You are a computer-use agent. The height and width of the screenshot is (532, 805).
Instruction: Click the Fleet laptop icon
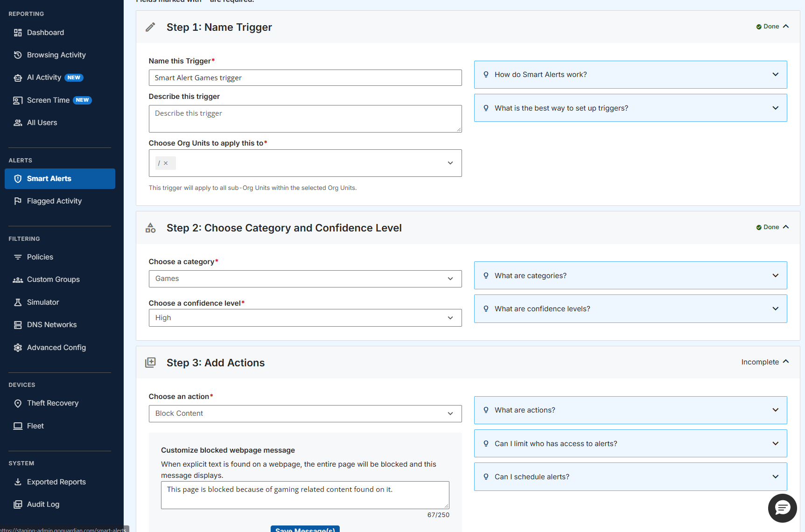click(x=18, y=426)
